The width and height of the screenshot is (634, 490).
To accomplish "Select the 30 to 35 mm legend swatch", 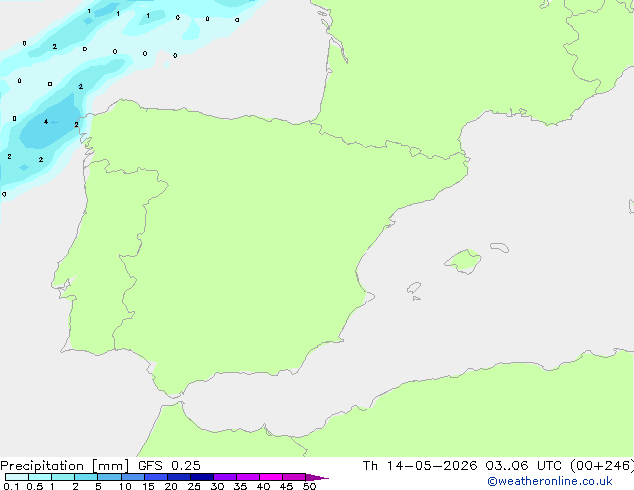I will 225,477.
